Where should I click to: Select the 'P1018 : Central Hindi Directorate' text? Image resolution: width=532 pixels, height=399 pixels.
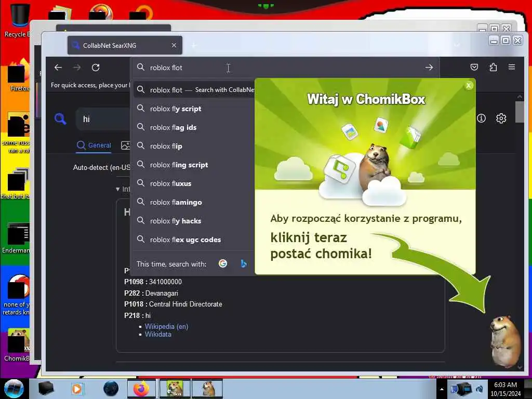pos(173,304)
